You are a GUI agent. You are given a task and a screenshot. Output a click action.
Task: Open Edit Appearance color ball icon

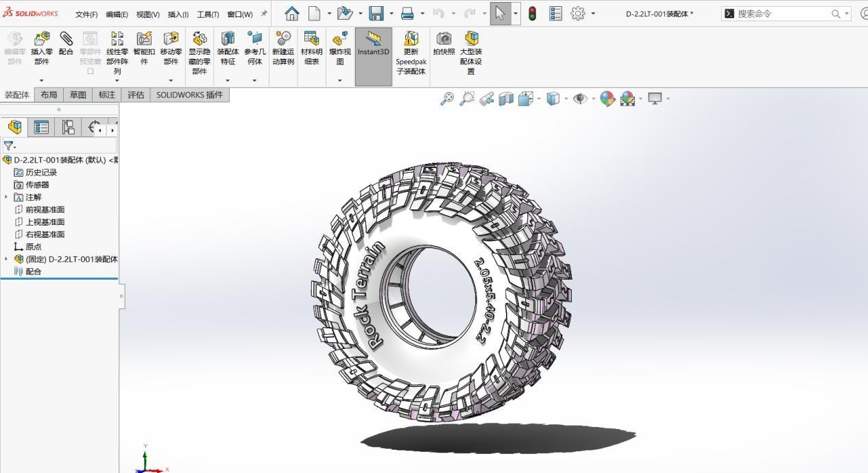click(607, 99)
